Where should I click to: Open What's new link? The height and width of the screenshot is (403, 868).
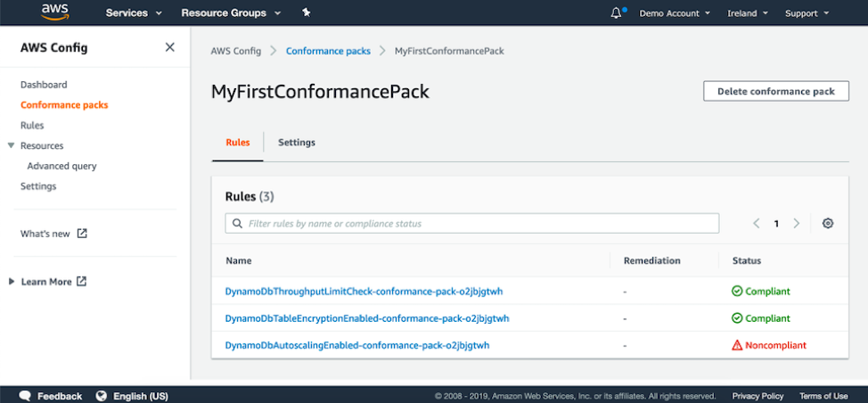click(45, 234)
